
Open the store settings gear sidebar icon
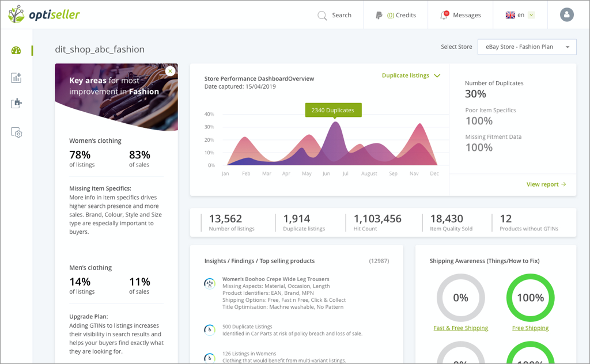(17, 132)
